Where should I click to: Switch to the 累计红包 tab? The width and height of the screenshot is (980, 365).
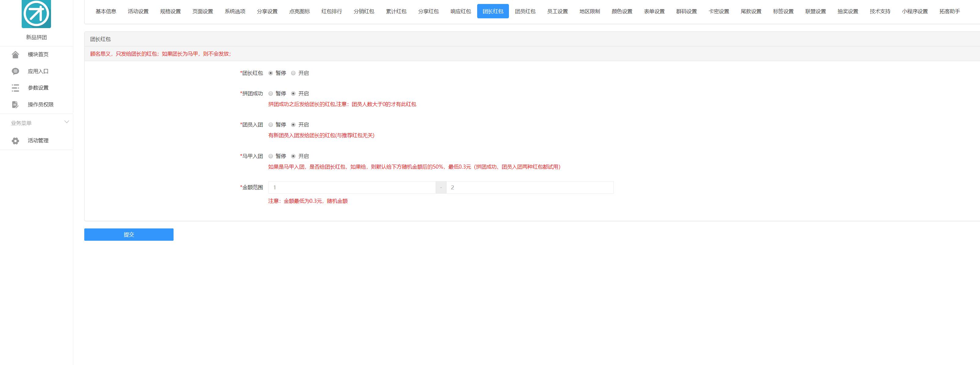pyautogui.click(x=396, y=11)
